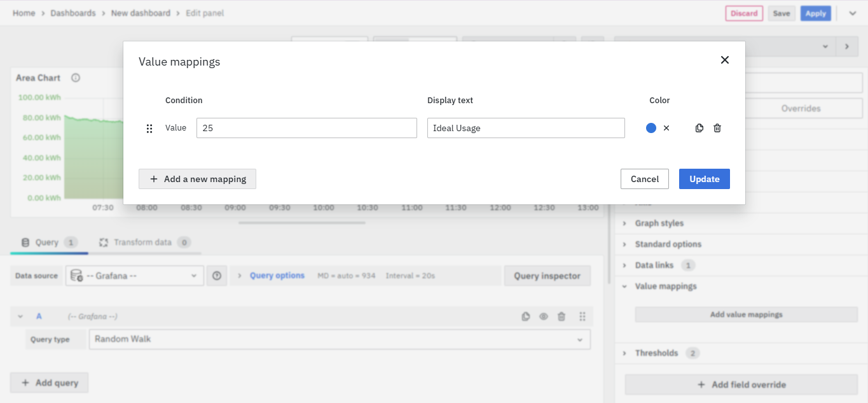
Task: Click the Display text input field
Action: click(x=526, y=128)
